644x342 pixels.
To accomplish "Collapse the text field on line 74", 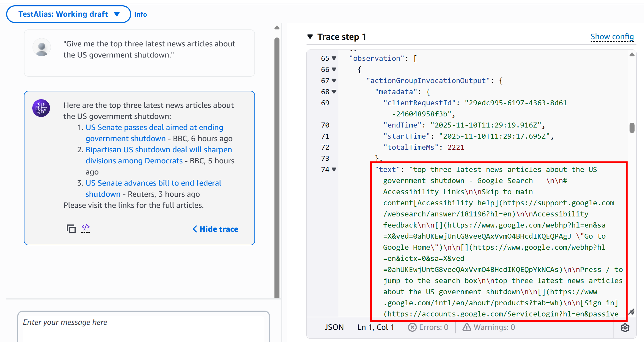I will click(334, 169).
